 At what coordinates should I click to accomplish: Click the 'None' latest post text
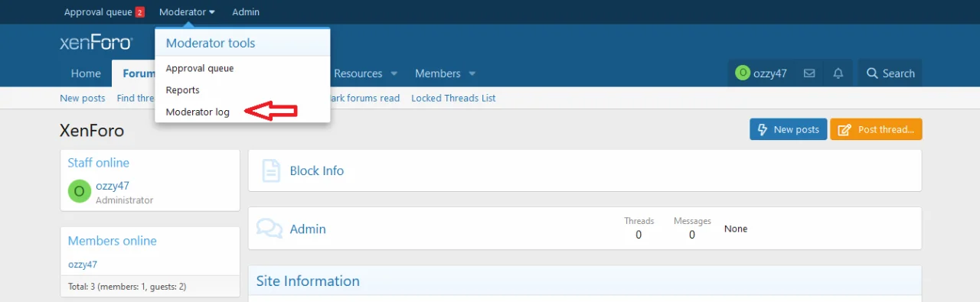[736, 229]
